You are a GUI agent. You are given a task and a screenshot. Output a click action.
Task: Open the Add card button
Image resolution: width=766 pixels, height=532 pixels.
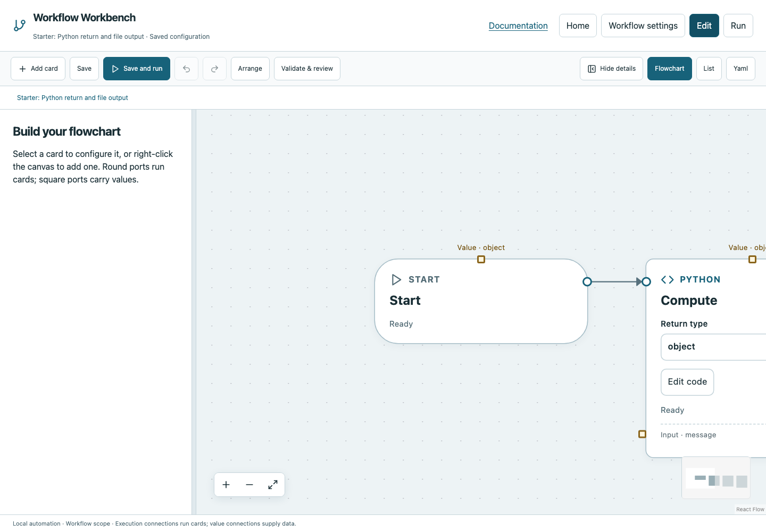point(38,69)
